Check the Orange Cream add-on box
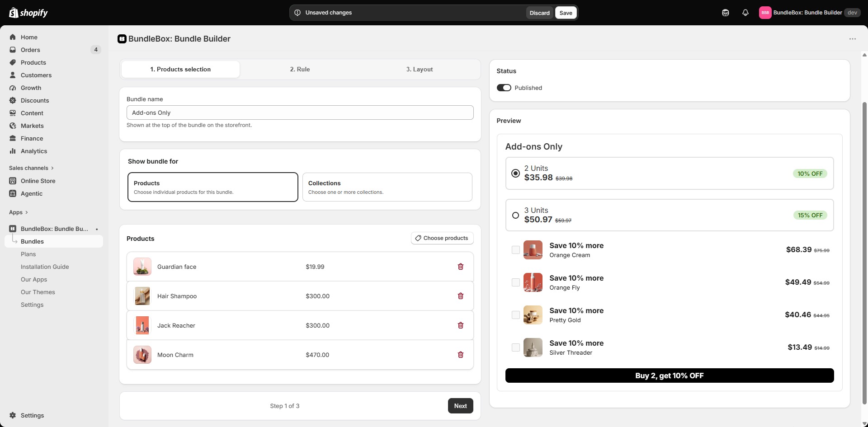The width and height of the screenshot is (868, 427). pos(515,250)
